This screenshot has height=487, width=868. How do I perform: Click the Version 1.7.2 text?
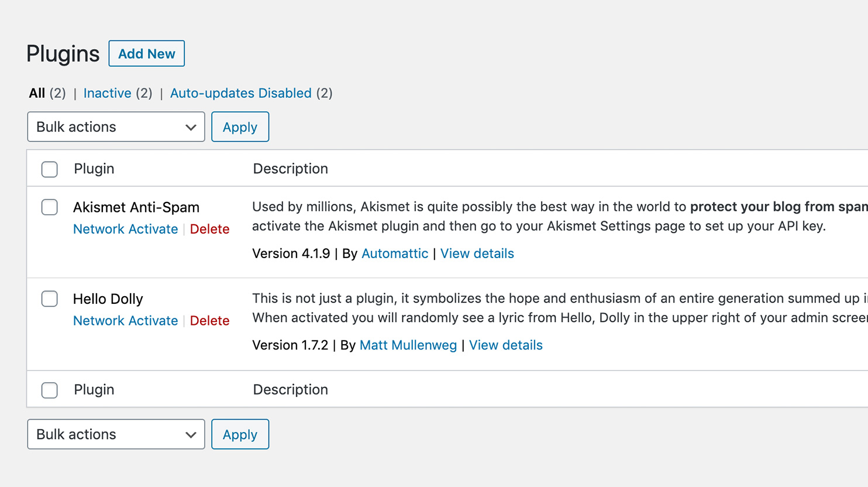[290, 345]
